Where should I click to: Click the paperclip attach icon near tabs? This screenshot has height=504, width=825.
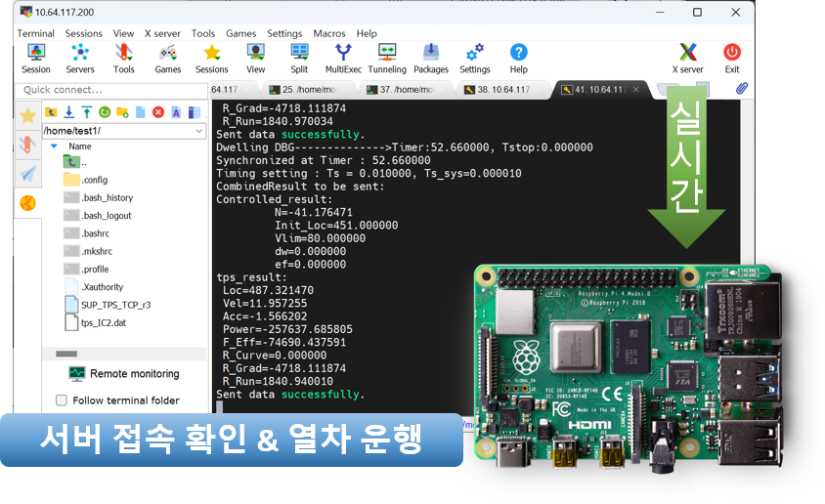pos(741,89)
